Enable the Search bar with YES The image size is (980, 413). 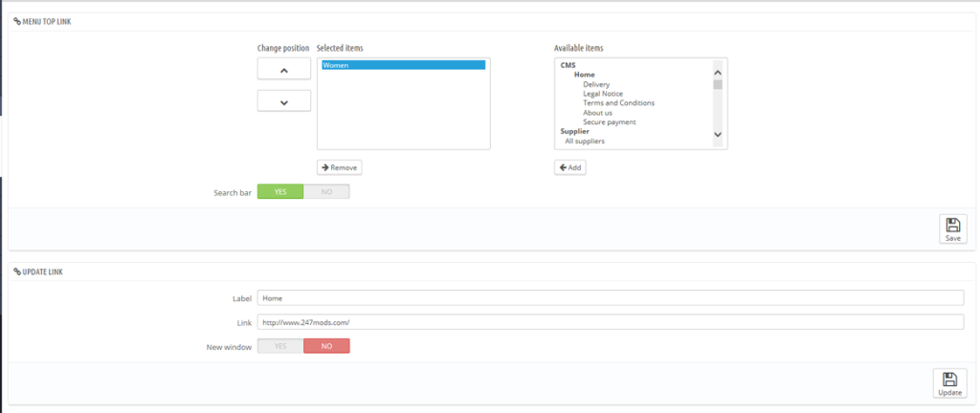pyautogui.click(x=280, y=191)
